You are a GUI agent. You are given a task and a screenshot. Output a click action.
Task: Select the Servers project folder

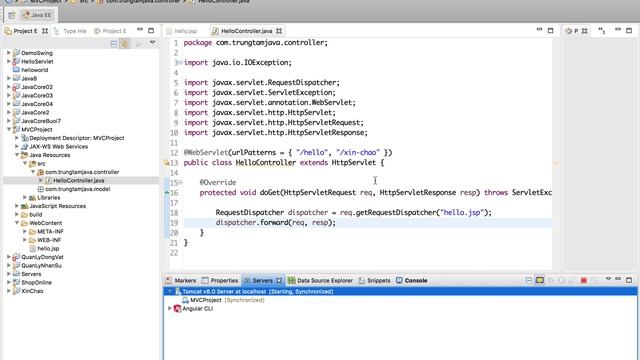point(31,274)
